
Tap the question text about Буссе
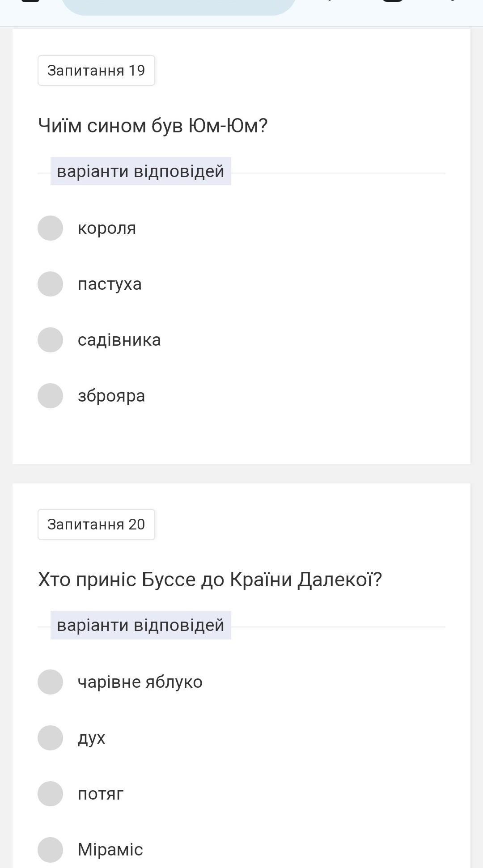(210, 580)
